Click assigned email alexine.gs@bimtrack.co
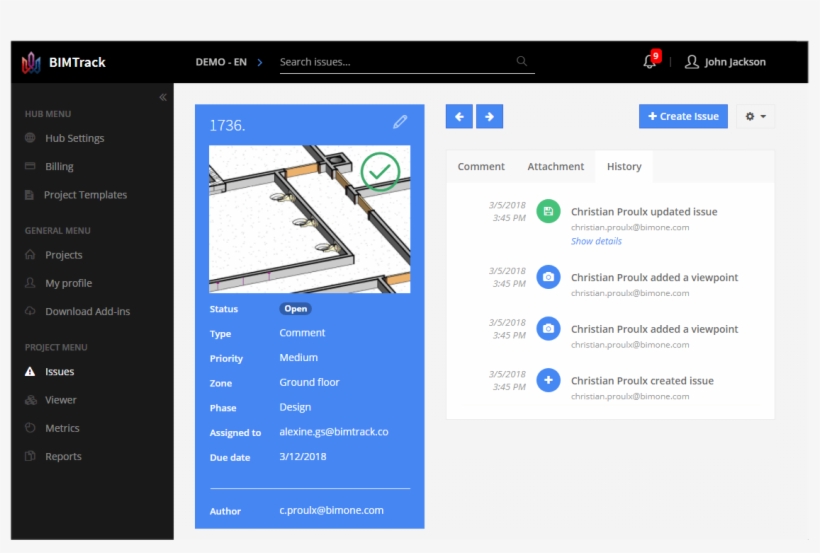 coord(334,432)
